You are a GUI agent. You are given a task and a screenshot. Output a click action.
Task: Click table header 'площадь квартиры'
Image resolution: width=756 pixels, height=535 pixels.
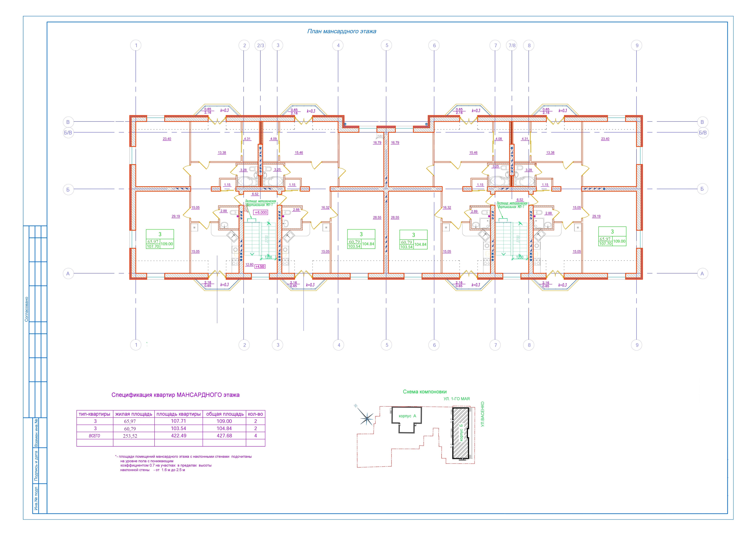point(178,414)
